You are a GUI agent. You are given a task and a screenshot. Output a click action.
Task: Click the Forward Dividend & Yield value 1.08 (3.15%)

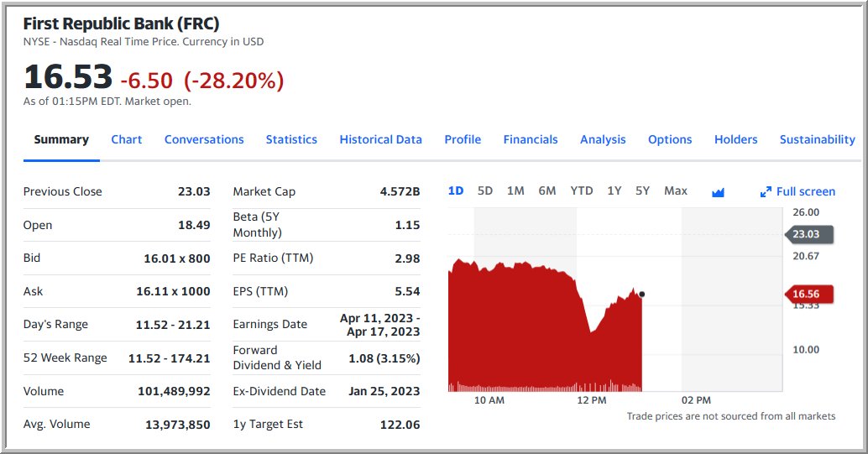384,358
